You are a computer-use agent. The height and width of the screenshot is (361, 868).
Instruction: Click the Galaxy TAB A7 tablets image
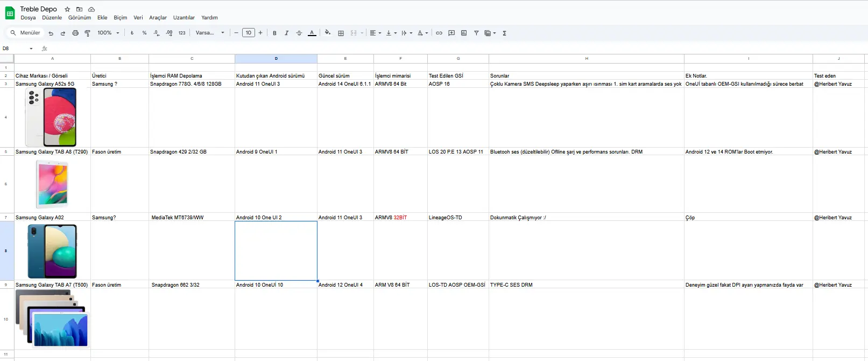tap(52, 318)
